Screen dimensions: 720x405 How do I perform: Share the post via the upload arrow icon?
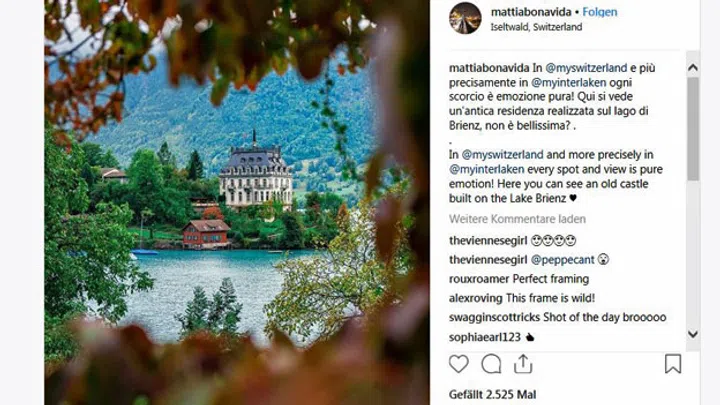click(x=523, y=364)
